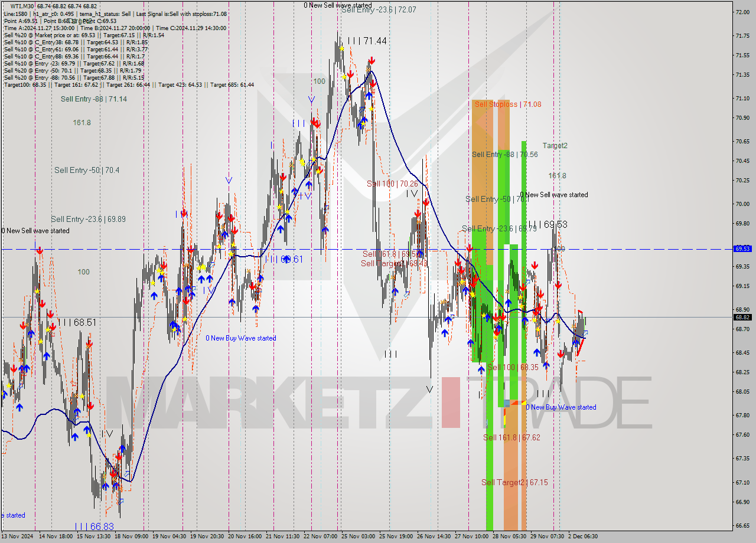Select the 'Sell Target2 | 67.15' label

click(514, 482)
